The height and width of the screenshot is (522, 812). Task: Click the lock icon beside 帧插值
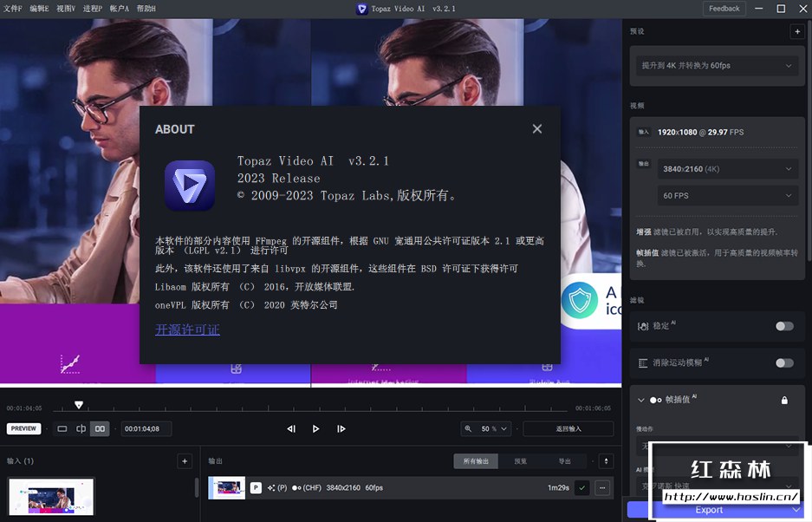click(784, 400)
